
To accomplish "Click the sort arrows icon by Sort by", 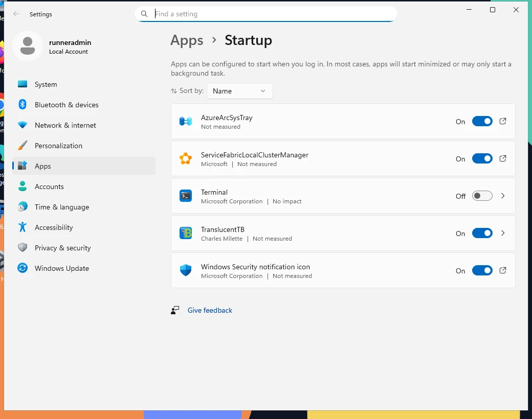I will pos(174,91).
